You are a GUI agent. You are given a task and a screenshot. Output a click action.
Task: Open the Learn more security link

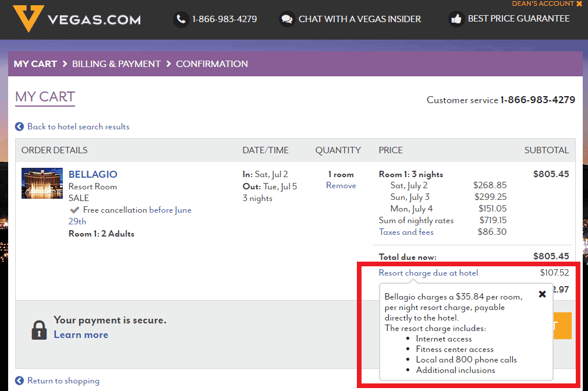(81, 334)
